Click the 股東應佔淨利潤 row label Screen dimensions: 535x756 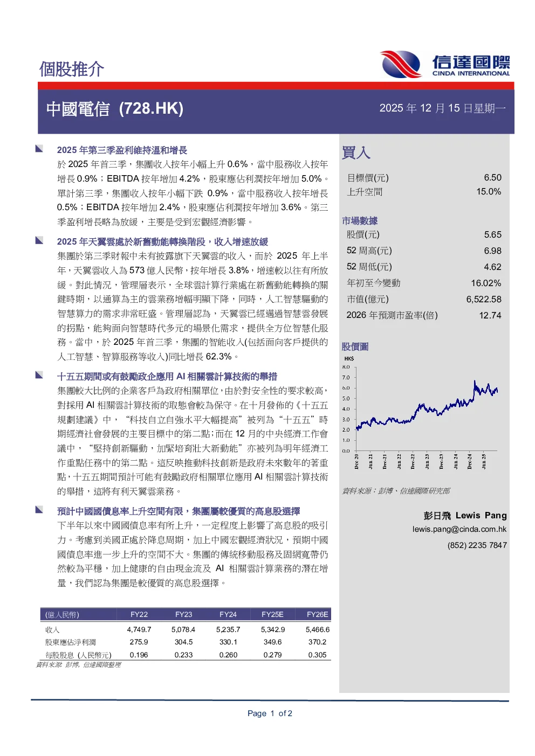pyautogui.click(x=71, y=642)
